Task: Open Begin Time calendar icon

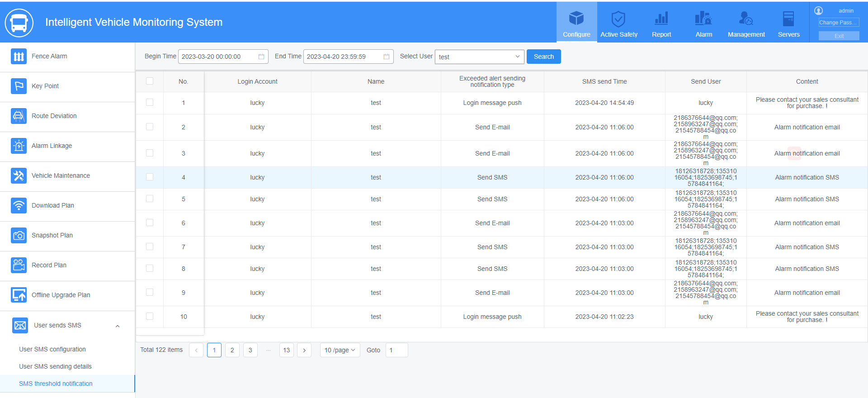Action: click(261, 57)
